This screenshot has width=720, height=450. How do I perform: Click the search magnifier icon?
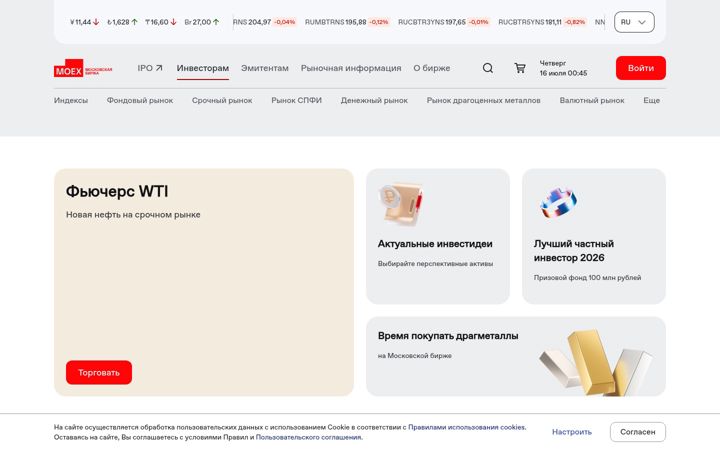(x=488, y=68)
